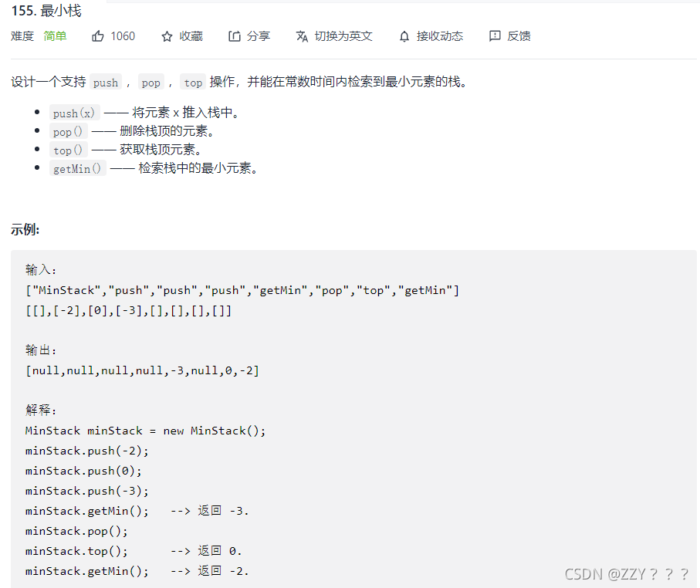This screenshot has height=588, width=700.
Task: Open the 分享 share option
Action: tap(259, 36)
